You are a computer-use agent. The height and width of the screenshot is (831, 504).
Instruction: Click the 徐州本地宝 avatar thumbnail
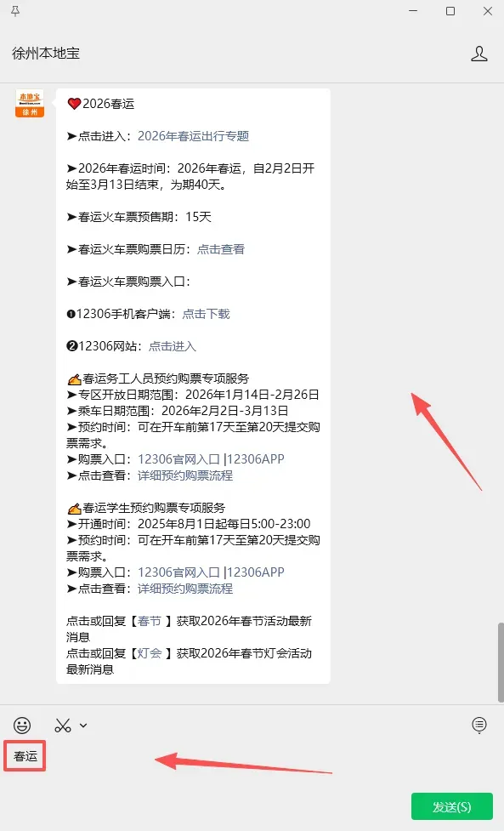pos(30,104)
